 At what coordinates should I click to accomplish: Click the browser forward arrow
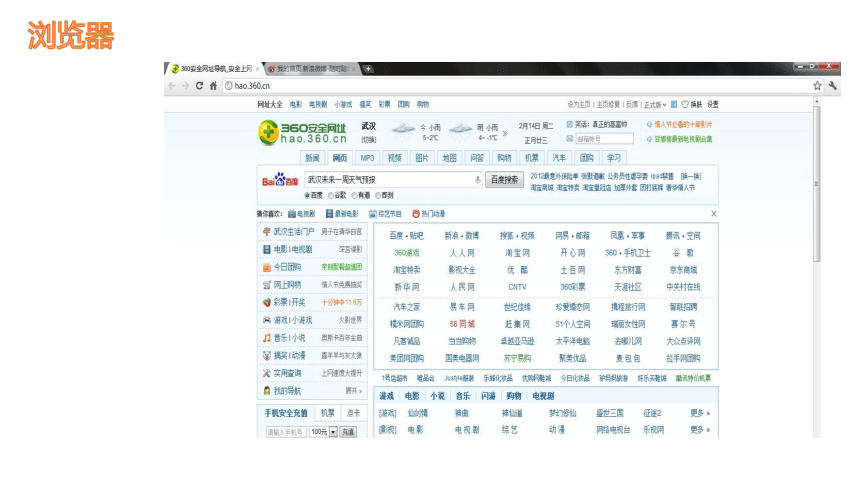185,86
